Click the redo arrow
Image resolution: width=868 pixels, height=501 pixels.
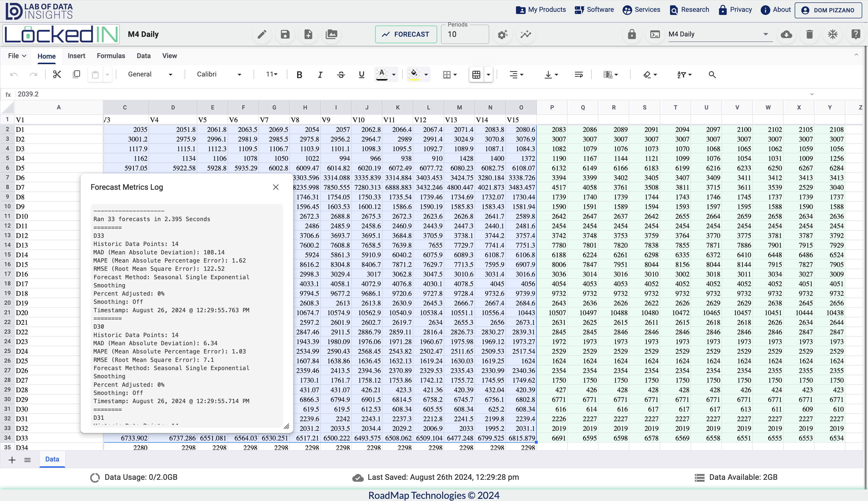pyautogui.click(x=33, y=75)
